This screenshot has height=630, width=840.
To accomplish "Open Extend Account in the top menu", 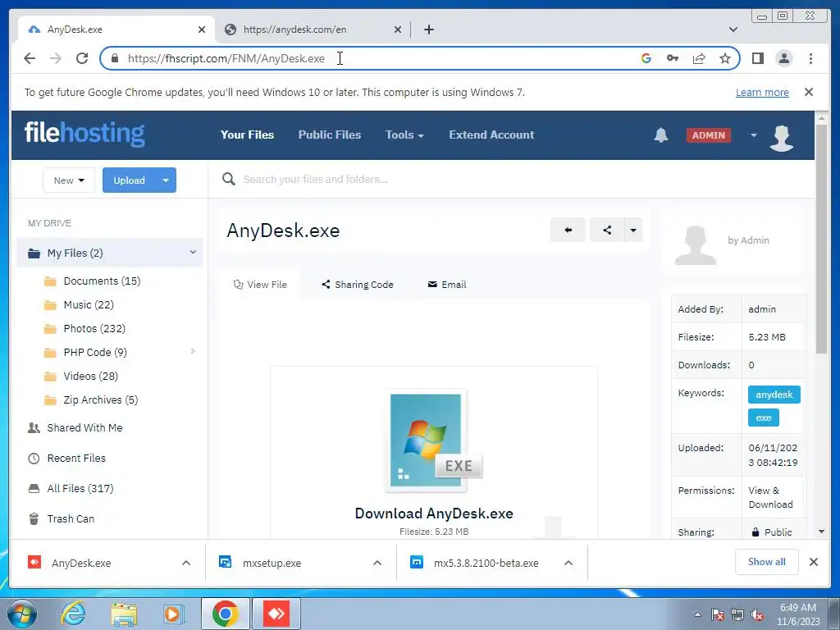I will tap(491, 135).
